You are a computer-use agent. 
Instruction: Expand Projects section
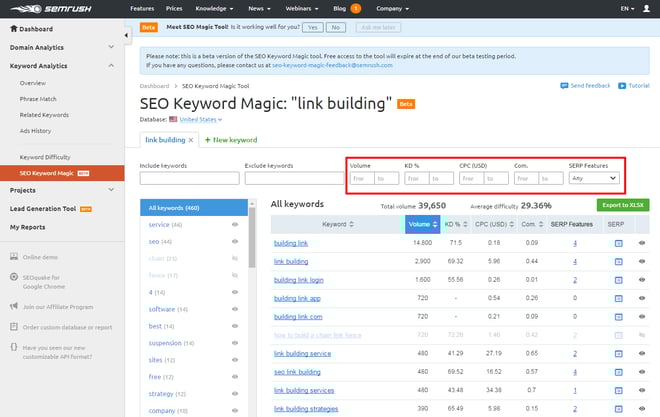click(x=111, y=190)
